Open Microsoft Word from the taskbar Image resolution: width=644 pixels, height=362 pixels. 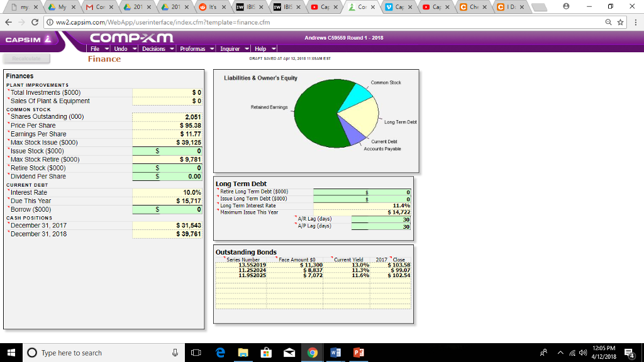(x=334, y=353)
